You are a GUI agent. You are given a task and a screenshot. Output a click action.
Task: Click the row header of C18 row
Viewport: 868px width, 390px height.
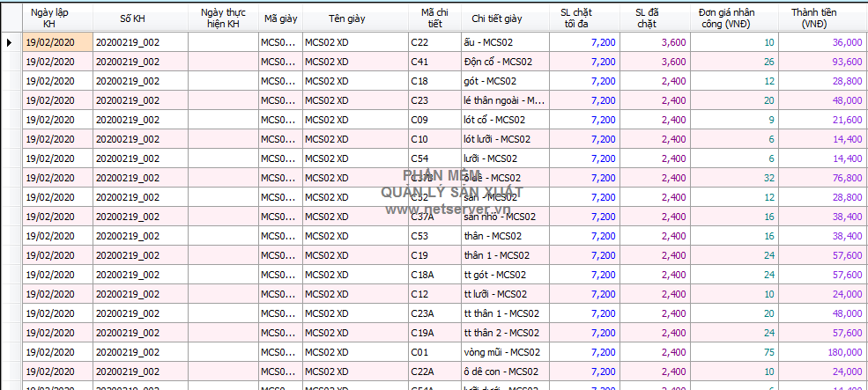(11, 81)
